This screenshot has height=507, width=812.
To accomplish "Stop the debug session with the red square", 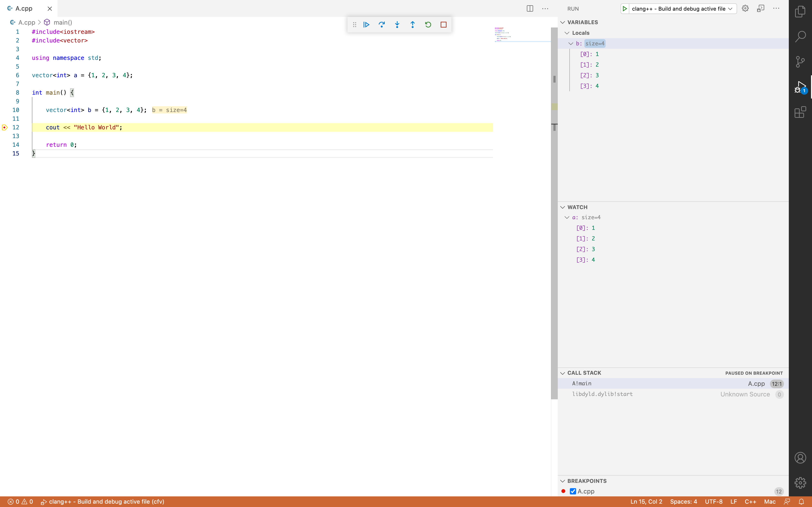I will [444, 24].
